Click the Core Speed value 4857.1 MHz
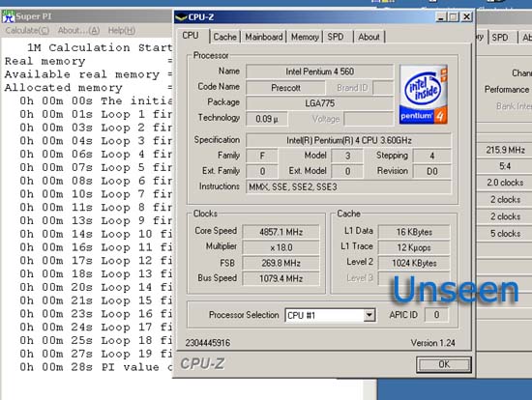Image resolution: width=532 pixels, height=400 pixels. click(281, 232)
